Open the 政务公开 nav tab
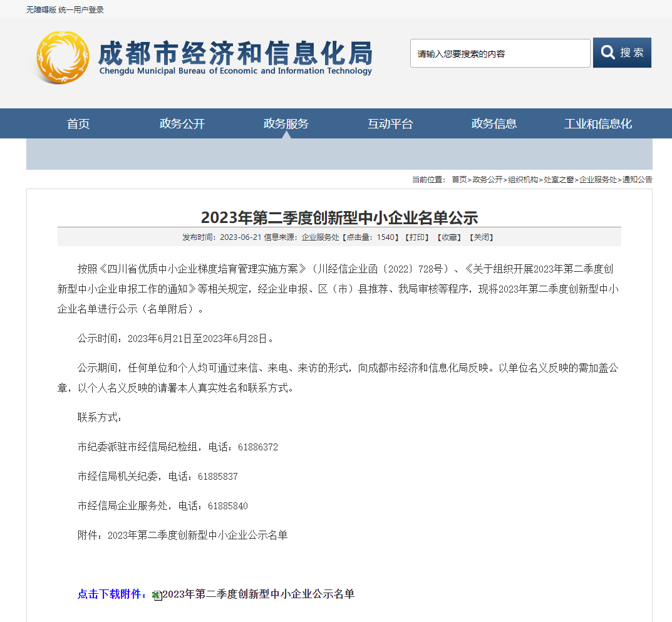Image resolution: width=672 pixels, height=622 pixels. 182,124
